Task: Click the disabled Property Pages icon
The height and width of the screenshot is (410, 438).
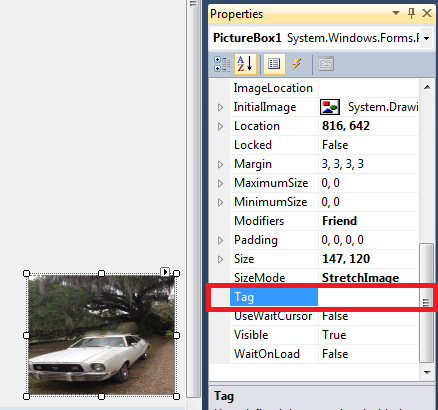Action: tap(326, 64)
